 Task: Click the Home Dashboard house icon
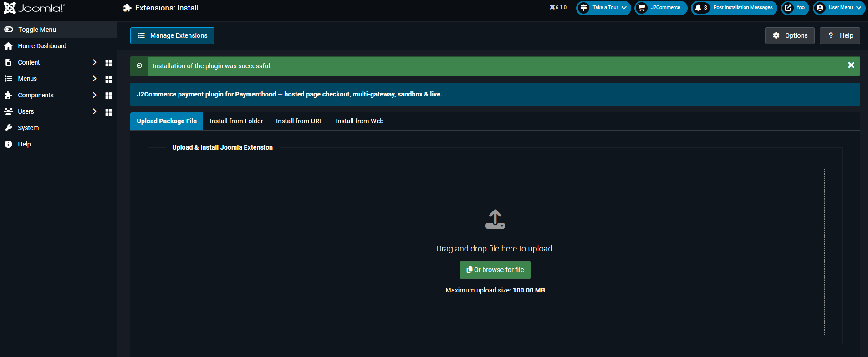(x=8, y=46)
